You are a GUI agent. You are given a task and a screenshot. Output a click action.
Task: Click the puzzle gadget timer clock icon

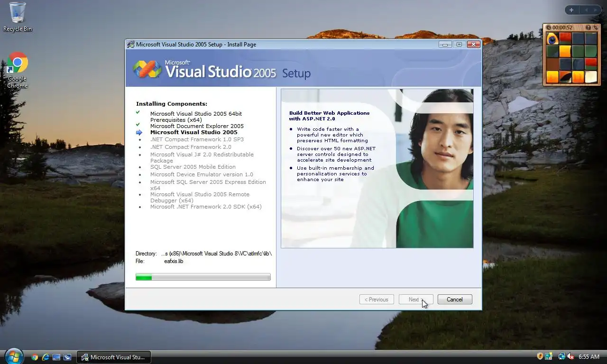tap(549, 27)
